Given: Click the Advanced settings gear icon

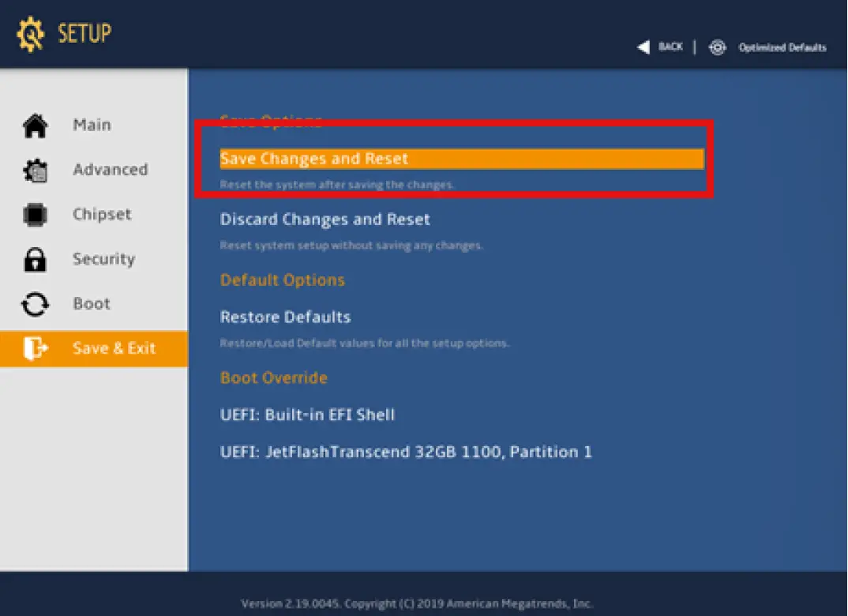Looking at the screenshot, I should tap(35, 169).
